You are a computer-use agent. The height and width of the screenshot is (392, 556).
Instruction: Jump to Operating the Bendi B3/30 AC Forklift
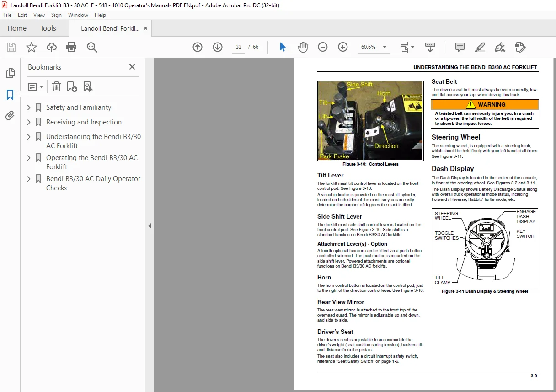coord(92,162)
